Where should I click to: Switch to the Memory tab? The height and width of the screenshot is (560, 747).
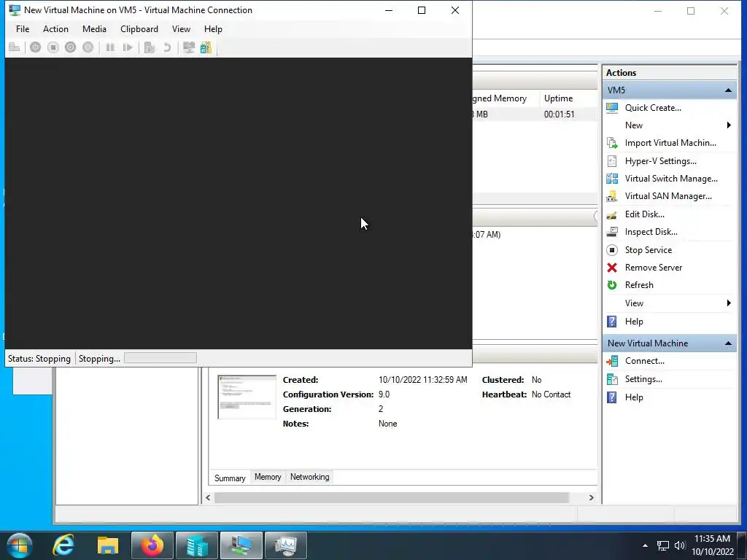[x=268, y=477]
